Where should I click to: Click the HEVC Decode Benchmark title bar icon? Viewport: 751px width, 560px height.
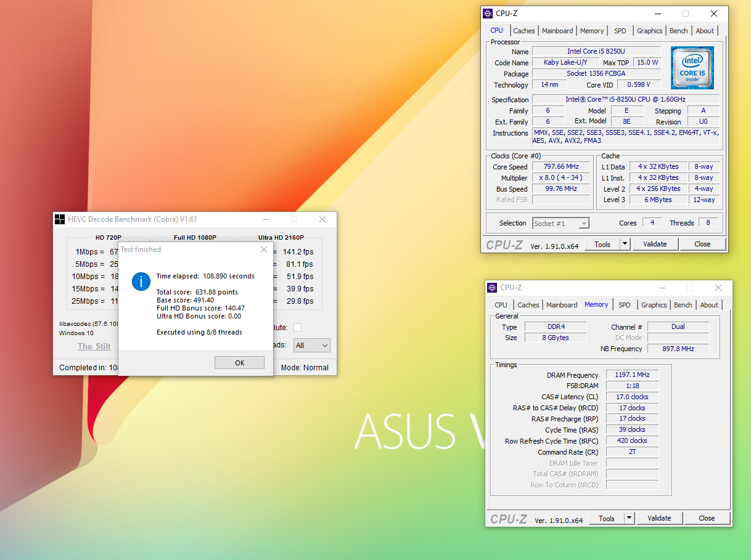60,219
